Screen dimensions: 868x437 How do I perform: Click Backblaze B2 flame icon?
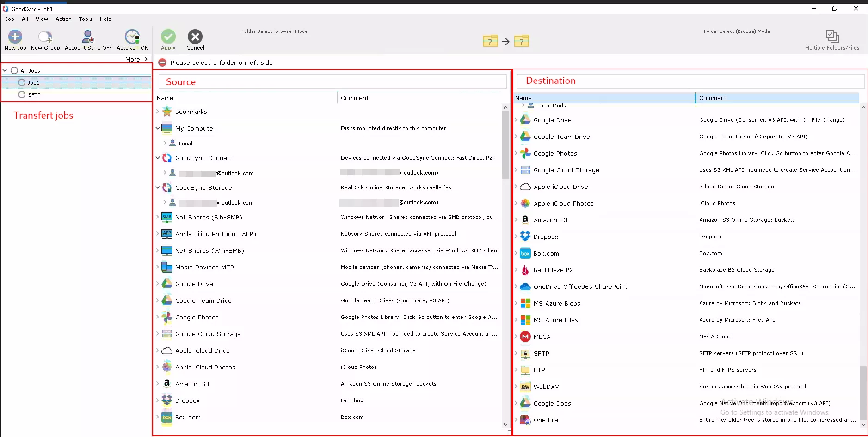coord(525,270)
